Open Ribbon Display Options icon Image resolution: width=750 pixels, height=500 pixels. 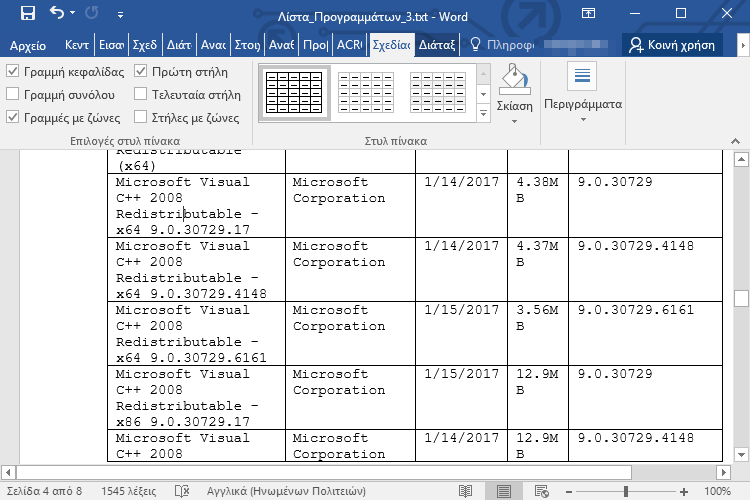[x=588, y=13]
